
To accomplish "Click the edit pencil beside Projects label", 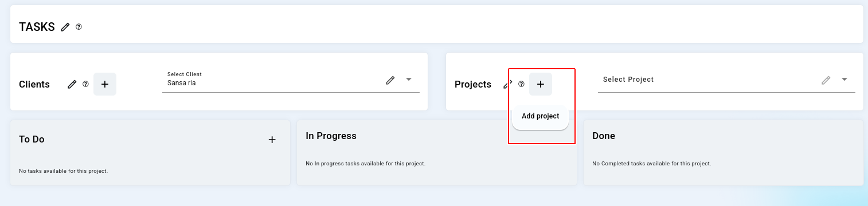I will point(507,84).
